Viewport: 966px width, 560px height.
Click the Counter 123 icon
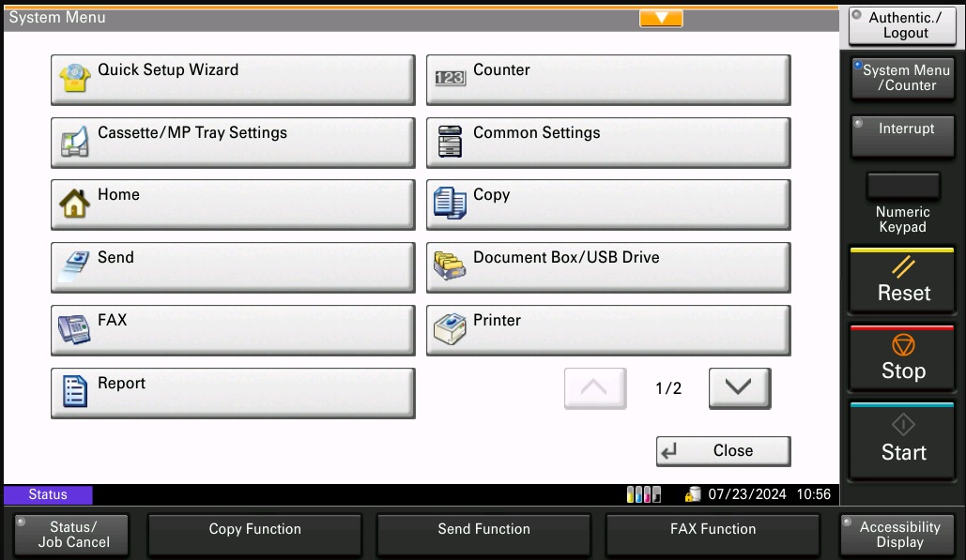pyautogui.click(x=450, y=78)
